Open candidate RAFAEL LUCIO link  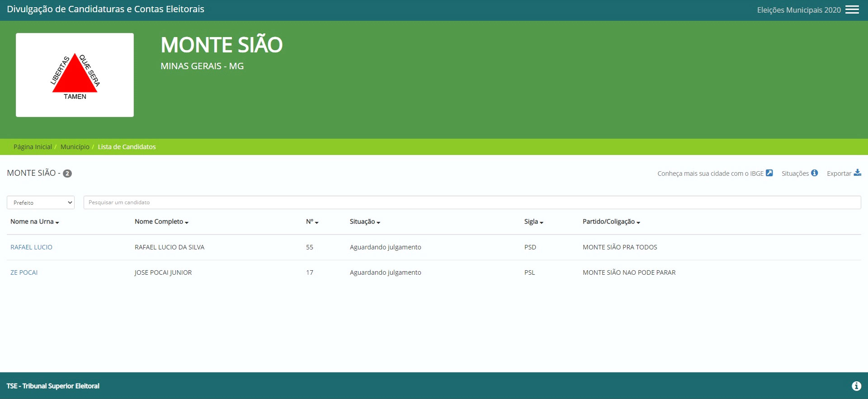pos(31,247)
